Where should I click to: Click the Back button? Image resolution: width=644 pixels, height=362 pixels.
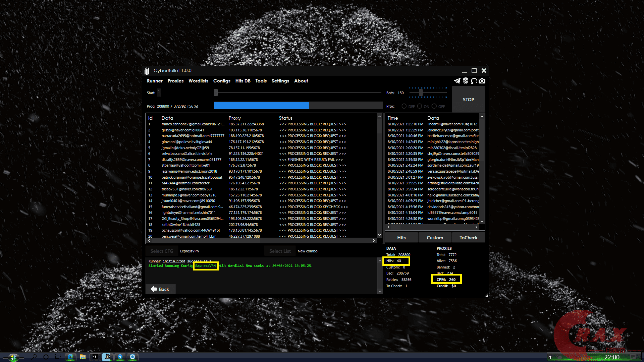pos(160,289)
